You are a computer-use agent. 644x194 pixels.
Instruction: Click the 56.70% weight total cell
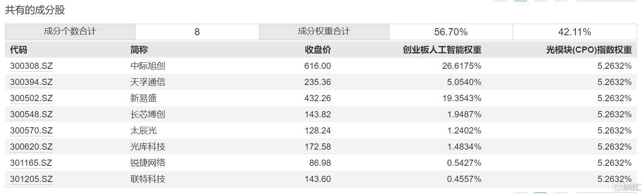pyautogui.click(x=451, y=32)
